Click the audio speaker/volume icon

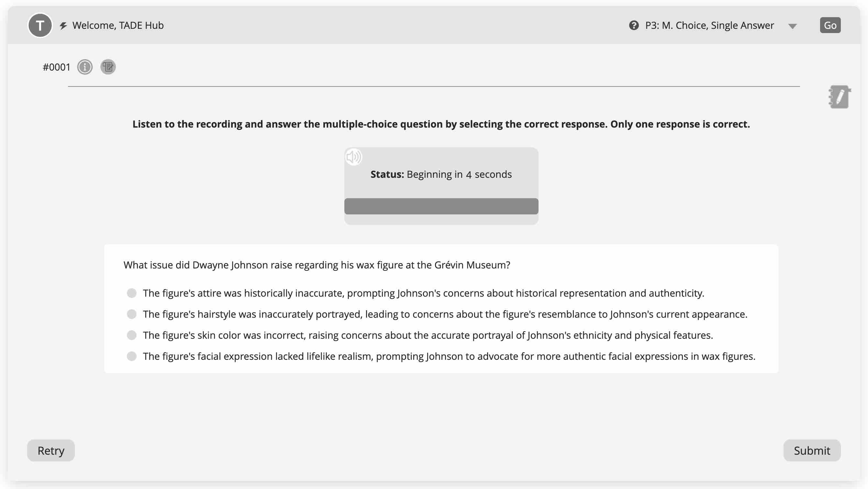pos(353,156)
